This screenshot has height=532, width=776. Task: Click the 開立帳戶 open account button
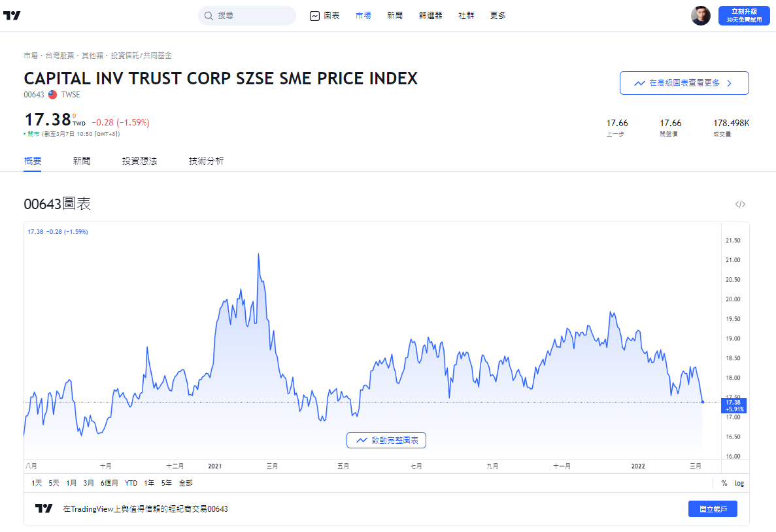[x=713, y=508]
